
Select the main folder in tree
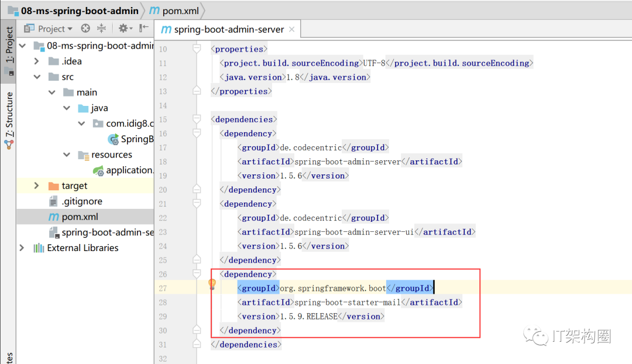87,92
